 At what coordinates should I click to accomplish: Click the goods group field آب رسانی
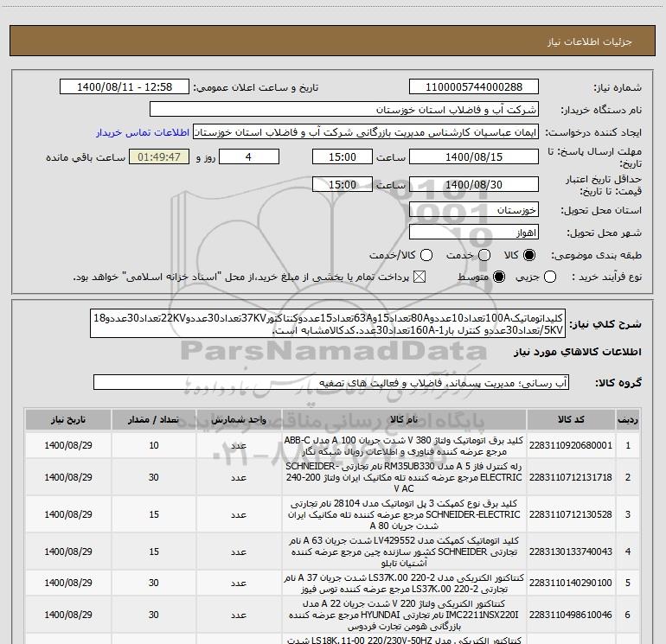point(331,382)
